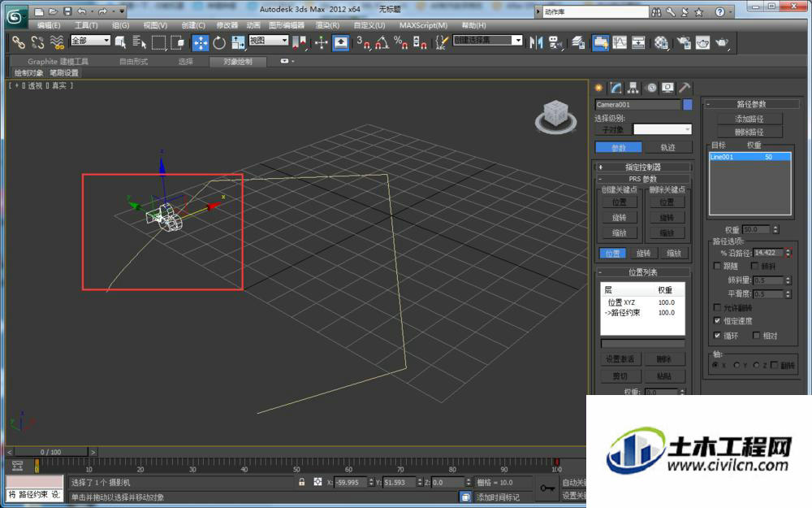Collapse the 位置列表 rollout
The height and width of the screenshot is (508, 812).
click(x=642, y=272)
